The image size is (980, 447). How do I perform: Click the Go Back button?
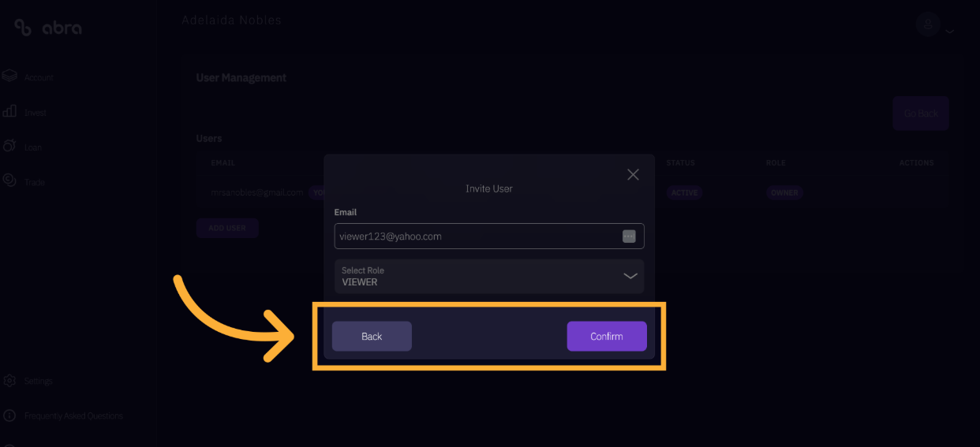tap(921, 114)
